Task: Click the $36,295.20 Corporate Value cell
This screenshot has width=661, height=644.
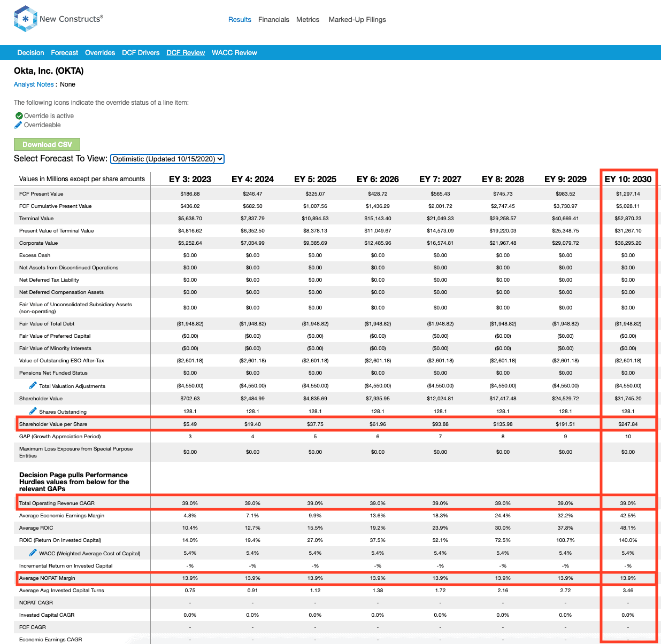Action: [x=628, y=243]
